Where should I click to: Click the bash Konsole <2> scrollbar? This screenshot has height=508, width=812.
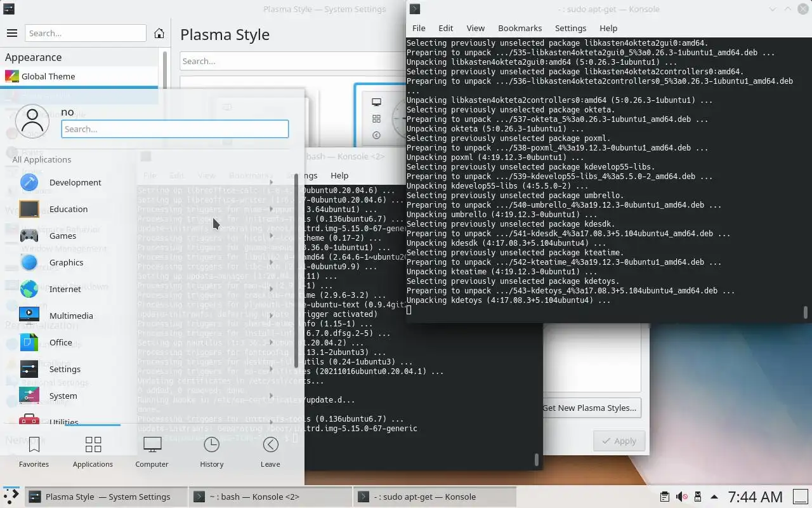click(537, 458)
